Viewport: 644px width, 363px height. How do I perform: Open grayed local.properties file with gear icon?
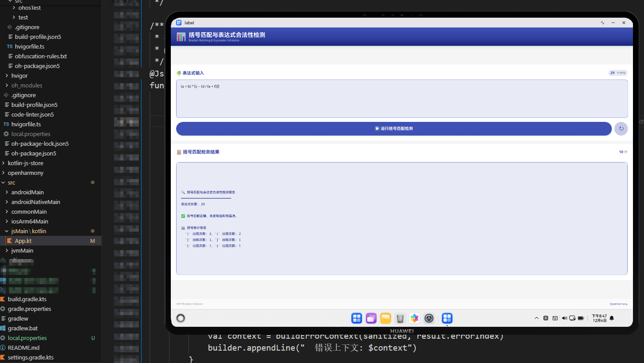31,134
